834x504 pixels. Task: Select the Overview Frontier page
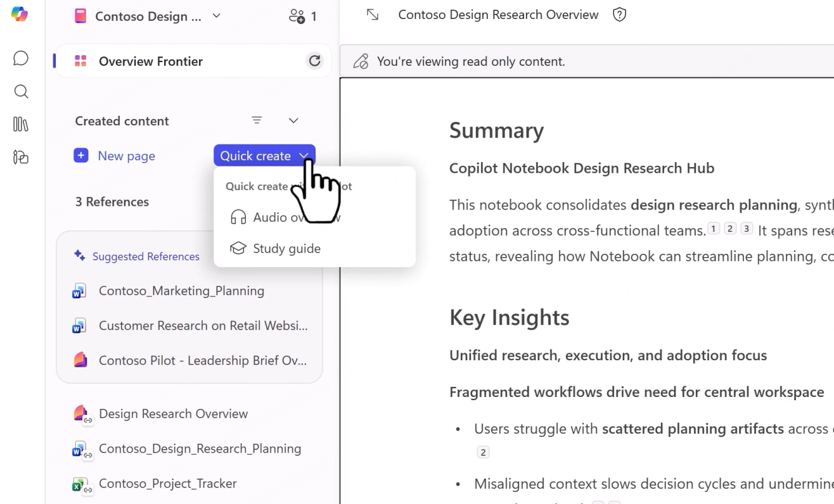(193, 61)
